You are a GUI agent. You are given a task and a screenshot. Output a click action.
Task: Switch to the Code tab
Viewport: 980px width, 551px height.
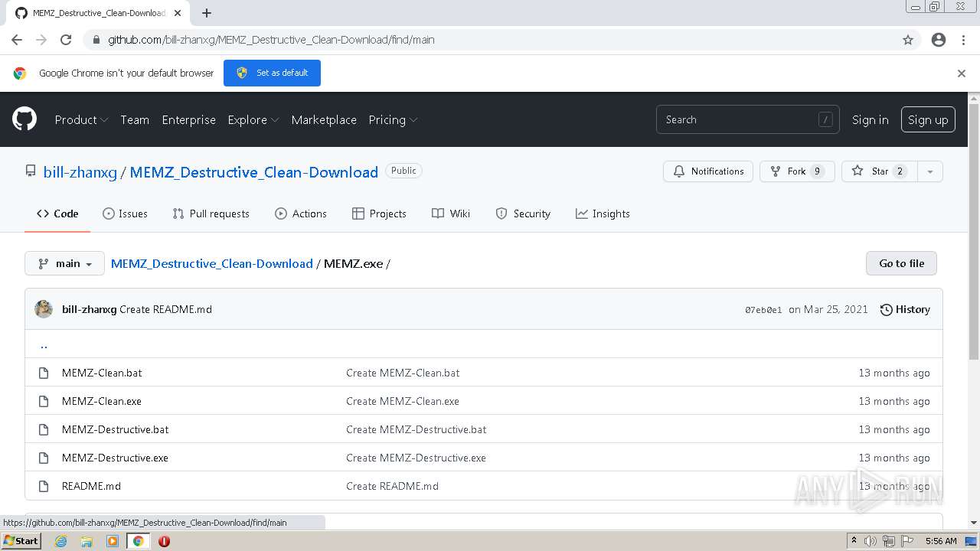pyautogui.click(x=57, y=214)
